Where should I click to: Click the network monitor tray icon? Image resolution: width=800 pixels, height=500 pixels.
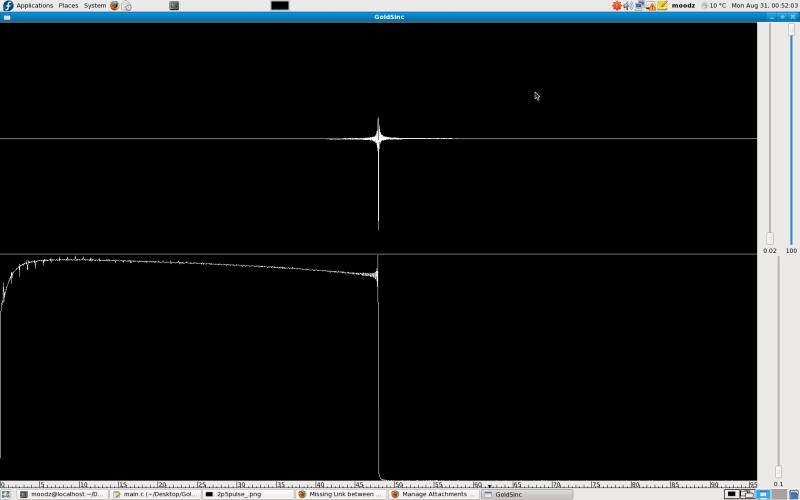639,5
